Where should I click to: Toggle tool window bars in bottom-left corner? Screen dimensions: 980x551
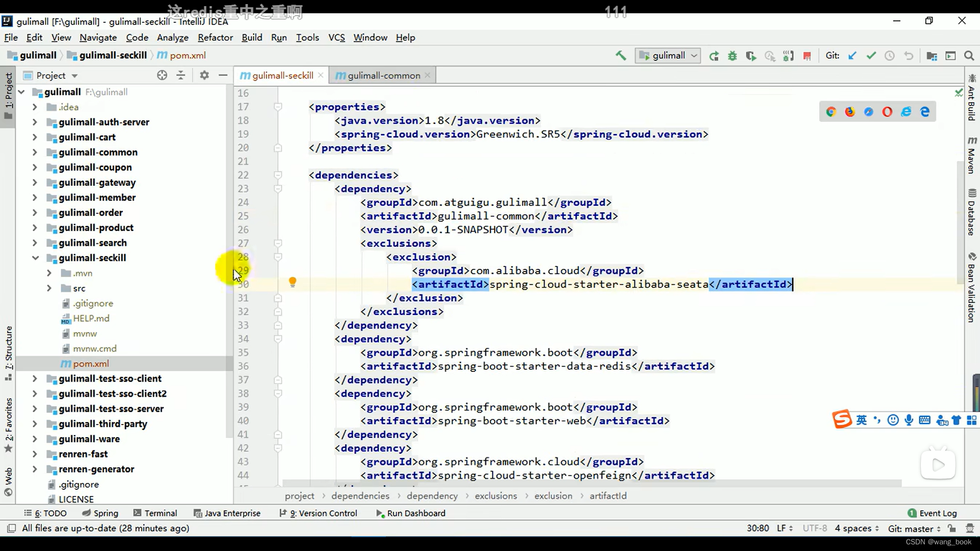pyautogui.click(x=11, y=529)
